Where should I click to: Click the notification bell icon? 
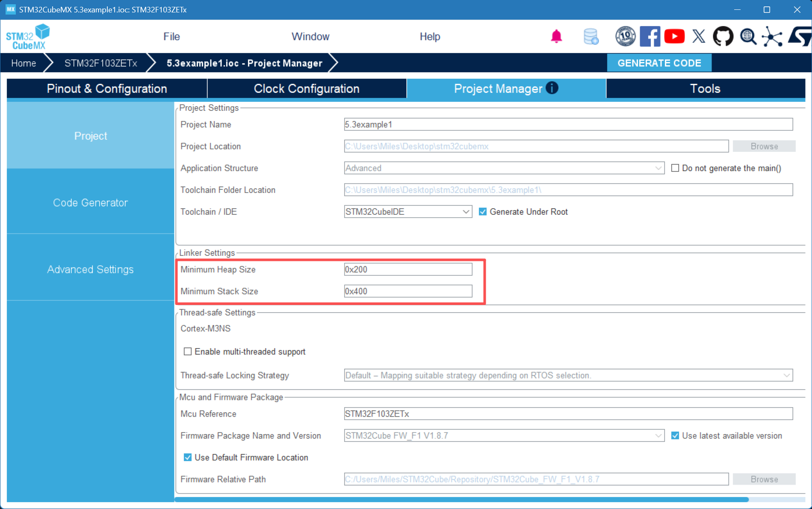click(x=556, y=36)
